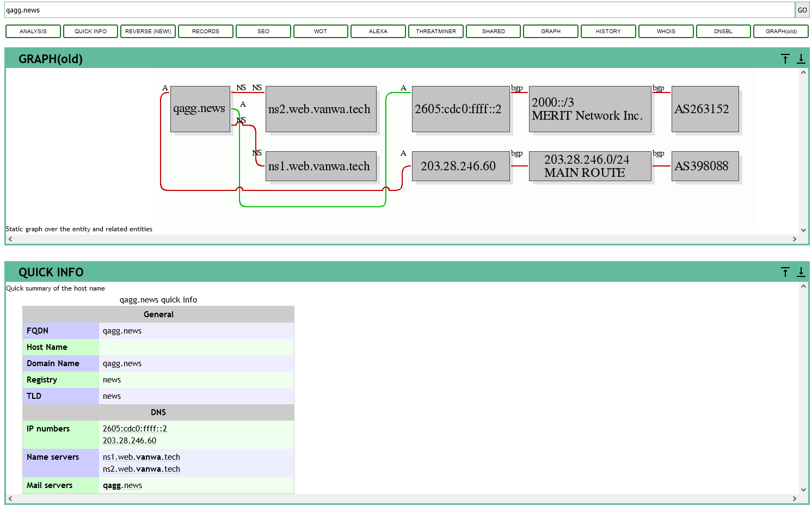Click the IP numbers row label

48,429
